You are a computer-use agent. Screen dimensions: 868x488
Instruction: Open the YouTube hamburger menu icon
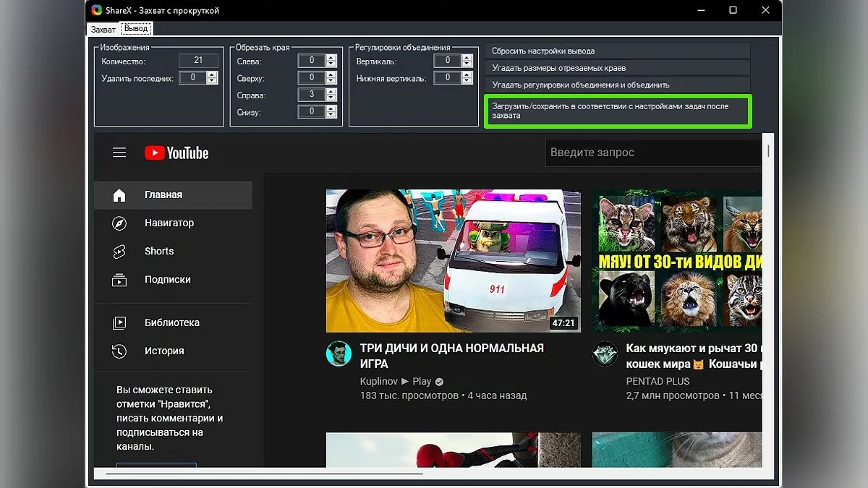[x=119, y=153]
